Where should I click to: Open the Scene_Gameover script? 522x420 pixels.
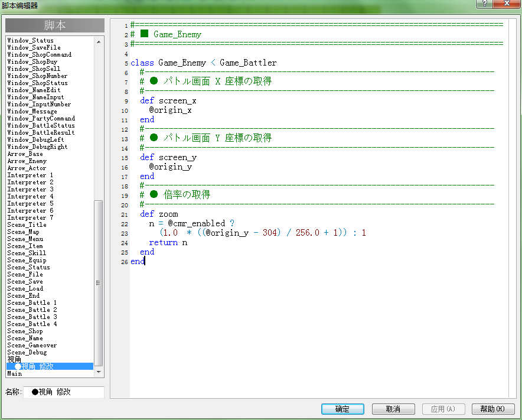32,345
